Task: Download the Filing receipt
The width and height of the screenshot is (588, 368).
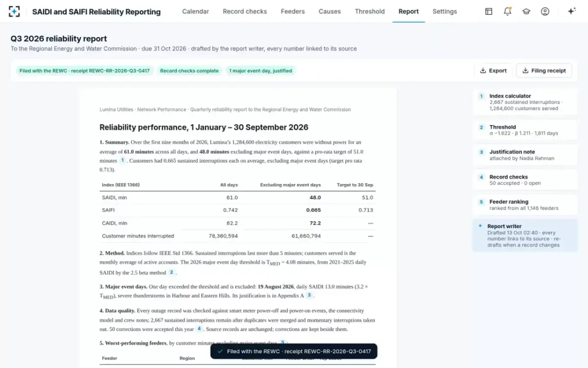Action: [544, 71]
